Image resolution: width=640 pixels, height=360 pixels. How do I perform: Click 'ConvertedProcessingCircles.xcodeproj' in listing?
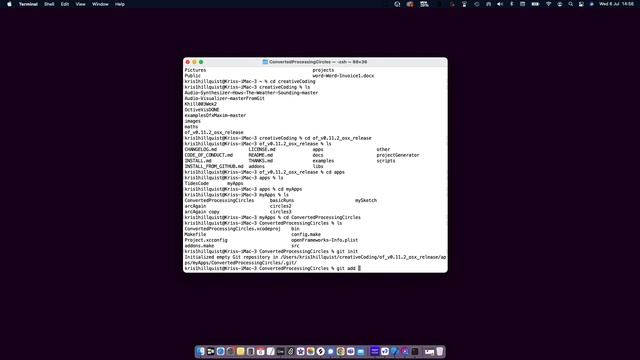(232, 229)
